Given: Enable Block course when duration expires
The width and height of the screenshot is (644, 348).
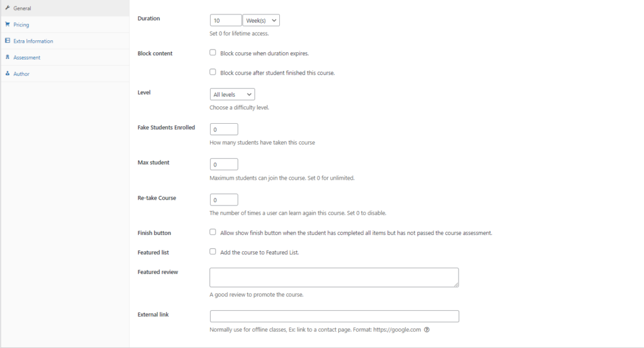Looking at the screenshot, I should pos(213,53).
